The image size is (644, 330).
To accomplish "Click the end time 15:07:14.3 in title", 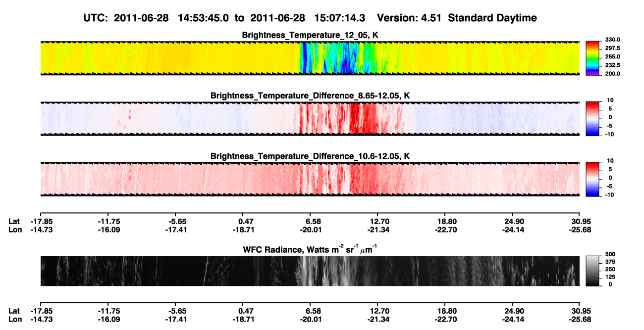I will (x=339, y=18).
